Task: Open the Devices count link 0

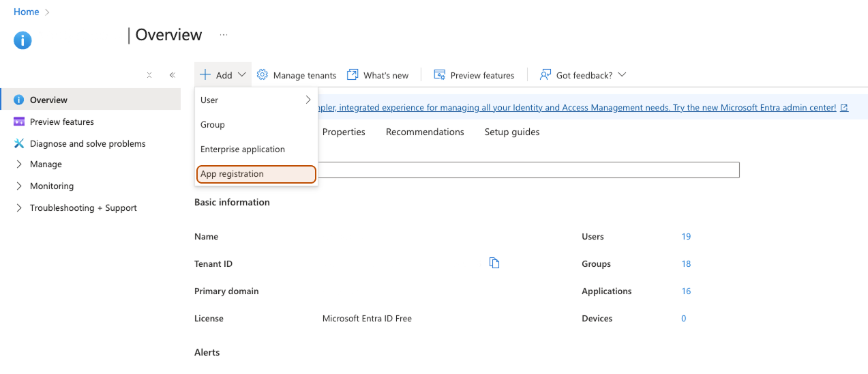Action: pyautogui.click(x=684, y=319)
